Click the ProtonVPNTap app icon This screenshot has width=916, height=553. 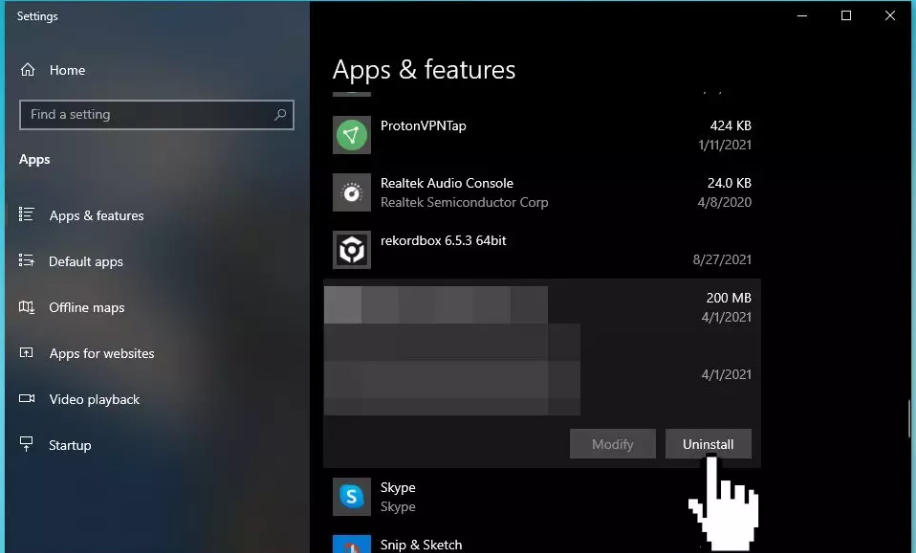(x=351, y=135)
